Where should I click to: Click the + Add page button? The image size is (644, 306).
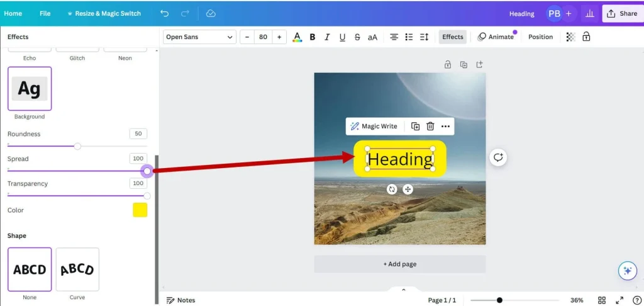400,264
